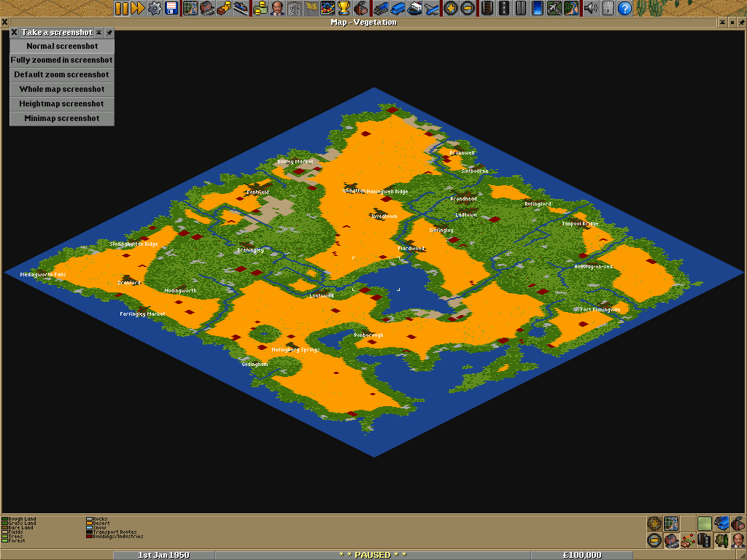Show industries view on the minimap
The image size is (747, 560).
[x=738, y=524]
